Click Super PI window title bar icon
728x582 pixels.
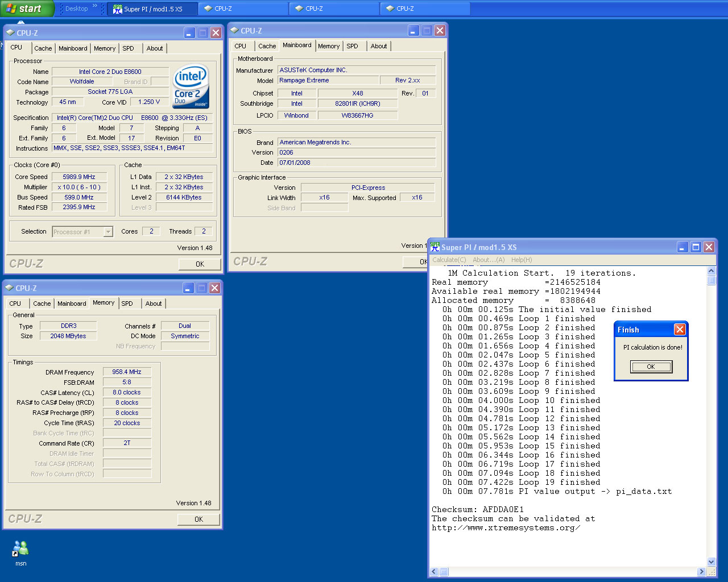tap(435, 247)
